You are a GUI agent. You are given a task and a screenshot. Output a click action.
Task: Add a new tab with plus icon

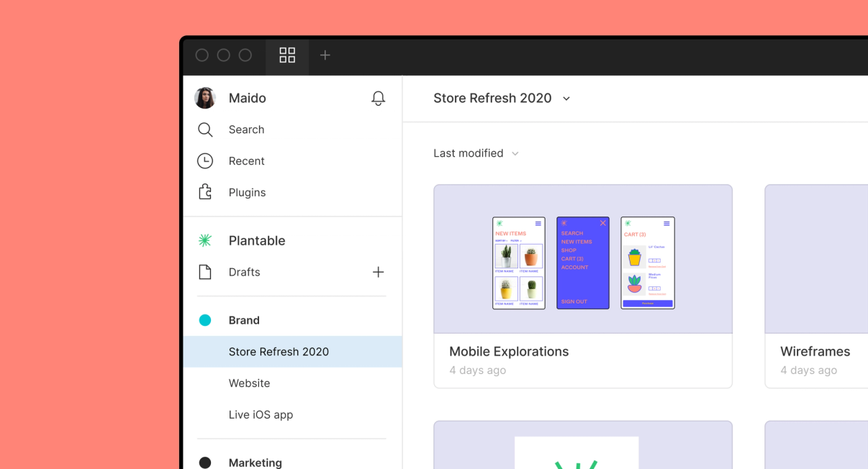coord(325,55)
